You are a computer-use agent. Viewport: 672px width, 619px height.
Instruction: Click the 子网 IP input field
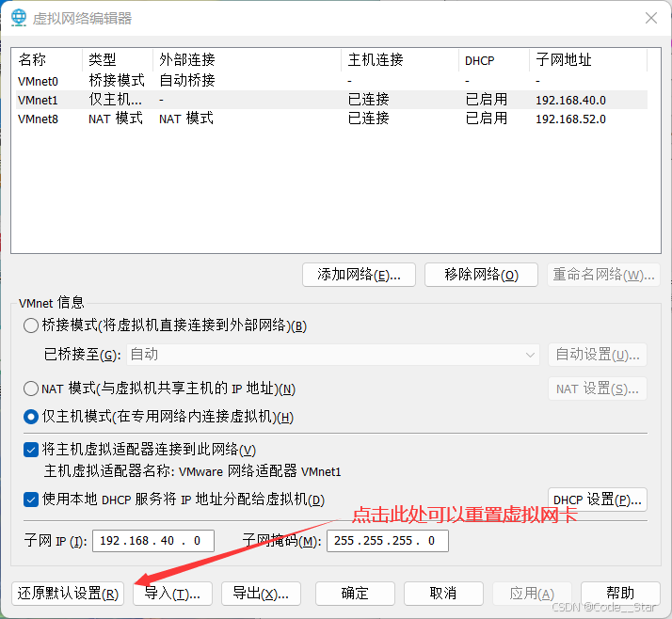(x=153, y=541)
